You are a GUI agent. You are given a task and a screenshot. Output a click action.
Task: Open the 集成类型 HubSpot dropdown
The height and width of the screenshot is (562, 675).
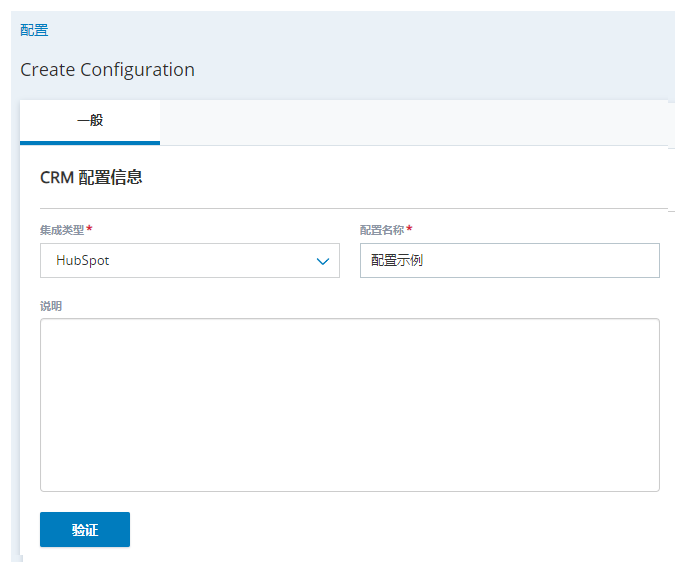pyautogui.click(x=190, y=260)
